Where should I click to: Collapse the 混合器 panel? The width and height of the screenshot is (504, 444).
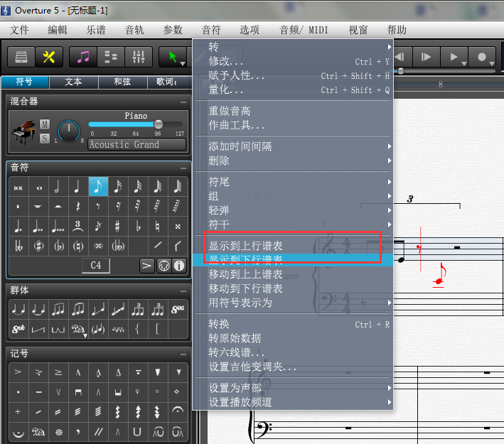(183, 102)
